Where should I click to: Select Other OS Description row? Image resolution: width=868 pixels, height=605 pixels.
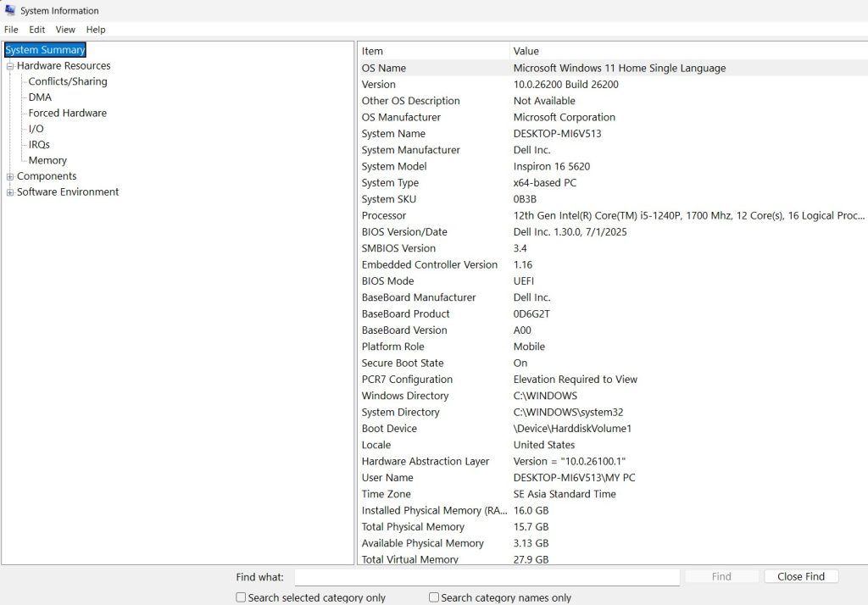coord(613,101)
